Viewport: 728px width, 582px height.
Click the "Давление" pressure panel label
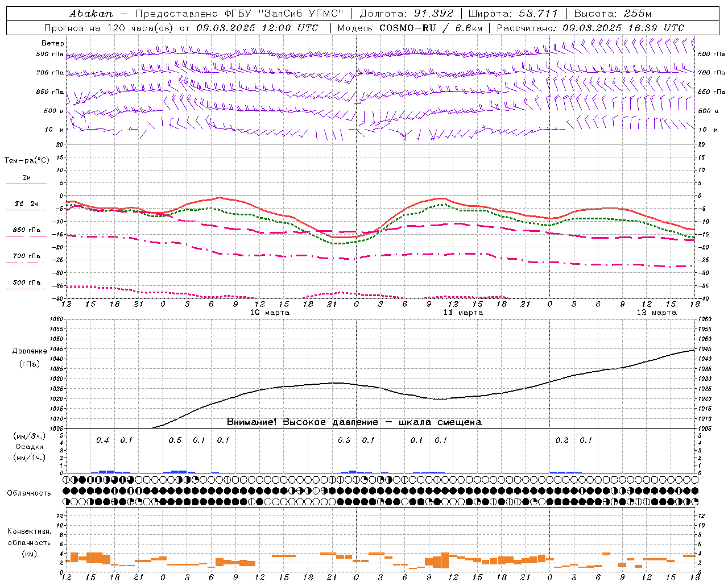click(30, 351)
